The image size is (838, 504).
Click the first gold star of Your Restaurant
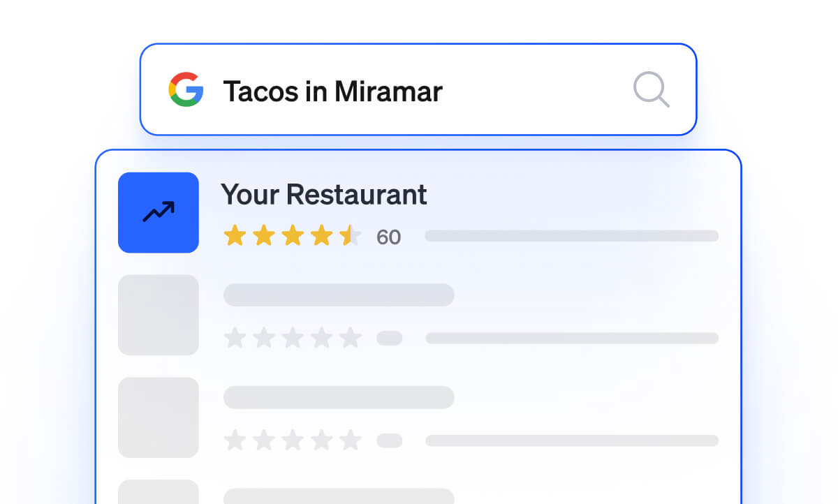coord(235,237)
